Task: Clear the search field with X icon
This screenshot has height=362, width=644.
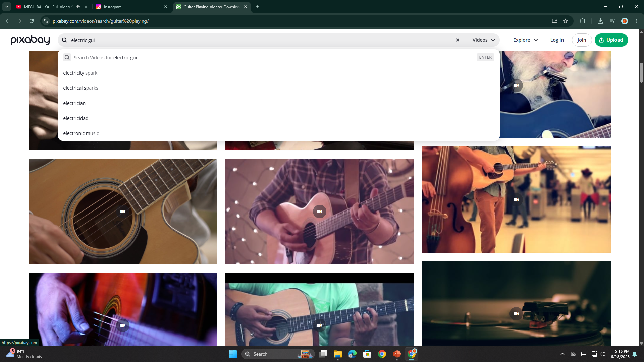Action: [457, 40]
